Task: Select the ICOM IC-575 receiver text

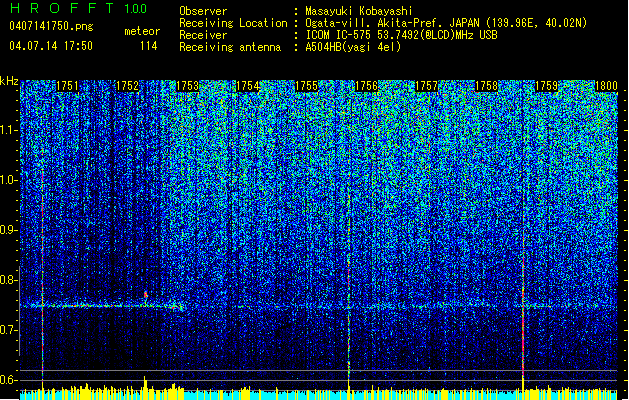Action: (401, 35)
